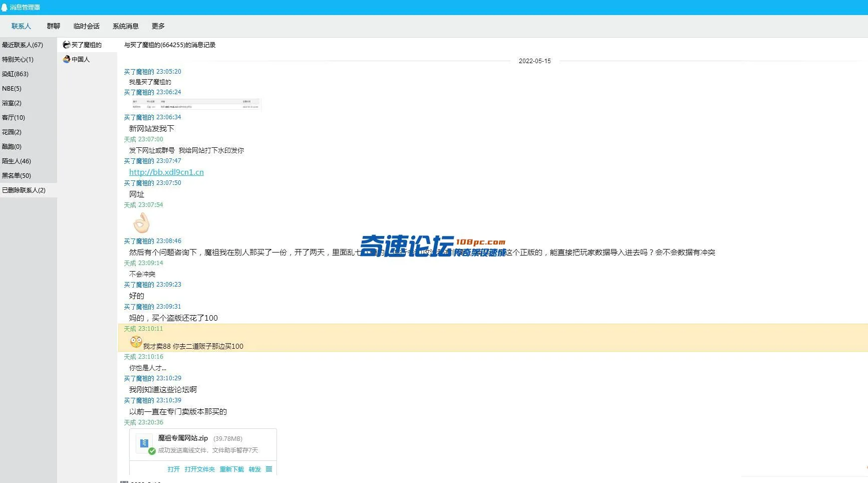Screen dimensions: 868x483
Task: Click file name 魔祖专属网站.zip
Action: click(183, 438)
